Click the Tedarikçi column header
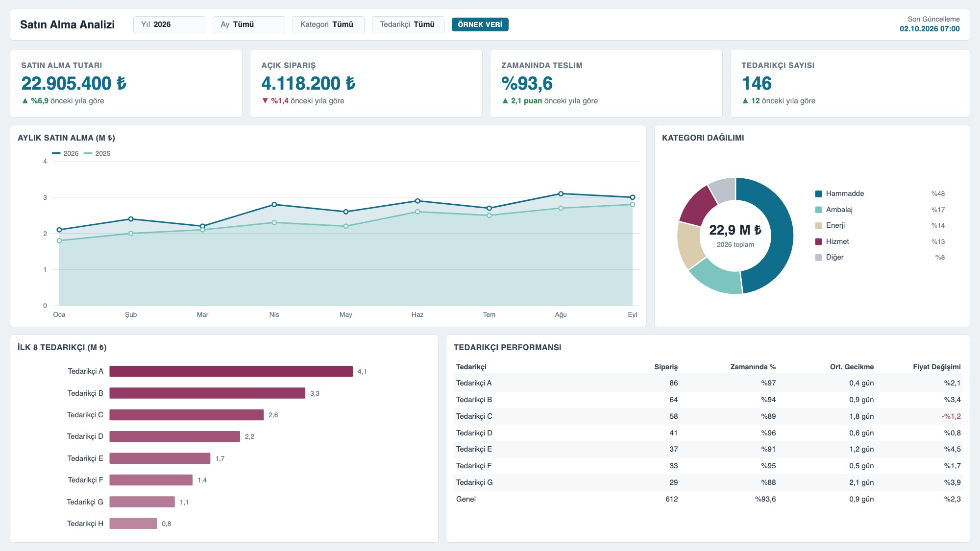980x551 pixels. pos(471,367)
